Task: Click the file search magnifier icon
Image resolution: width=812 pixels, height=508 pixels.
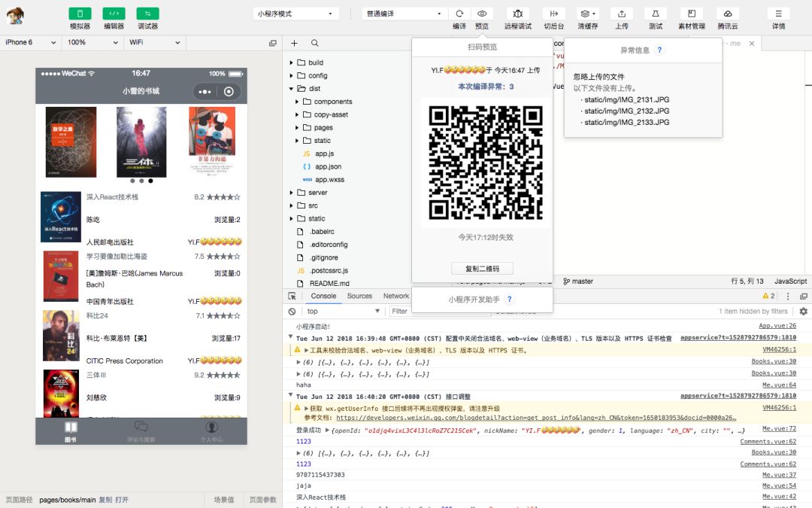Action: click(315, 43)
